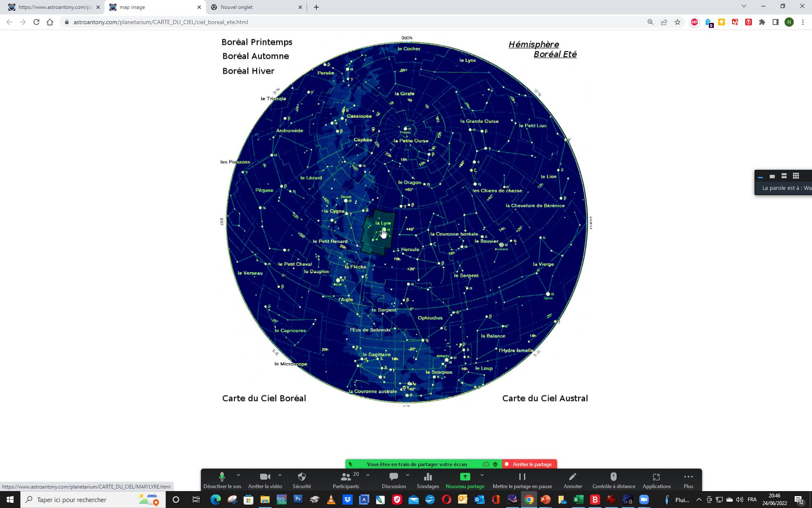Pause sharing via Mettre le partage en pause
The height and width of the screenshot is (508, 812).
click(x=522, y=480)
